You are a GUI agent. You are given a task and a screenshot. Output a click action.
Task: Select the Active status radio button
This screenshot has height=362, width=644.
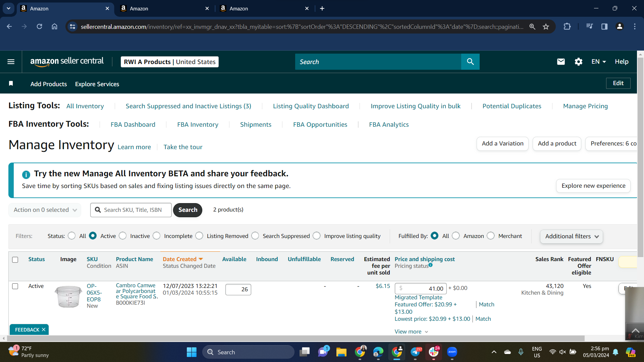93,236
